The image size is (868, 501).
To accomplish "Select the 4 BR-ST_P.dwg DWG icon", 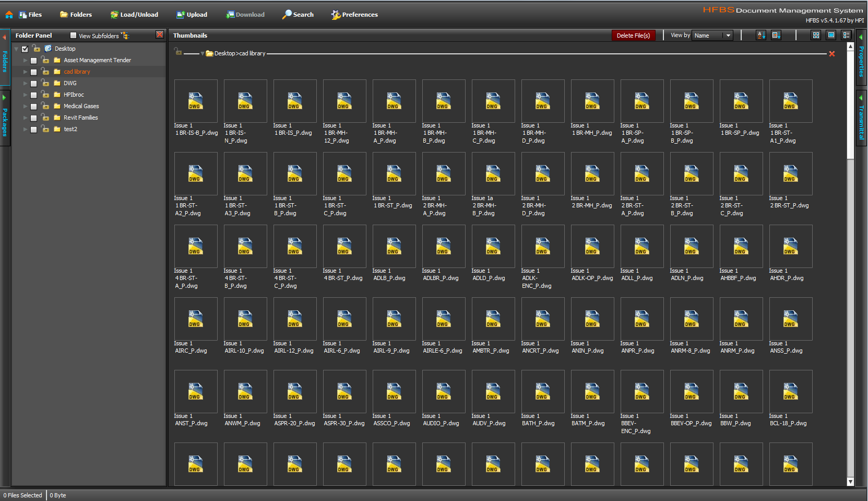I will (x=344, y=246).
